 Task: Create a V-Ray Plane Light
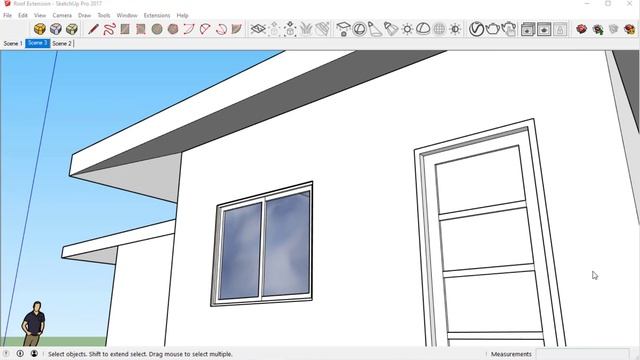[x=343, y=29]
